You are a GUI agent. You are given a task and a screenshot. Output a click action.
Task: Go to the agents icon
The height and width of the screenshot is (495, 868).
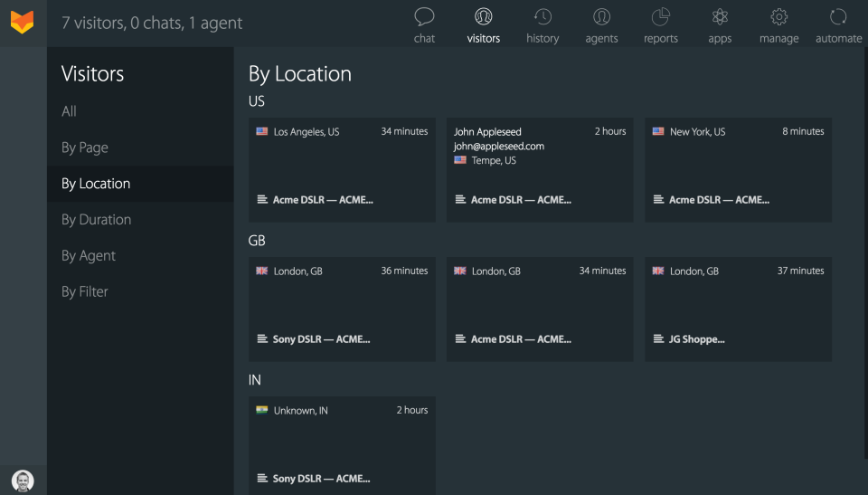601,17
